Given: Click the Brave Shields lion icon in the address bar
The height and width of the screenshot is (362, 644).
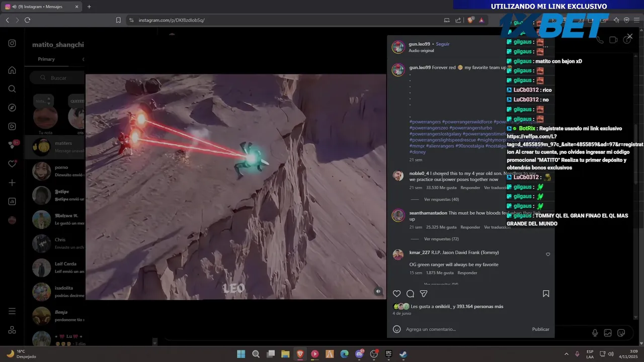Looking at the screenshot, I should pos(470,20).
